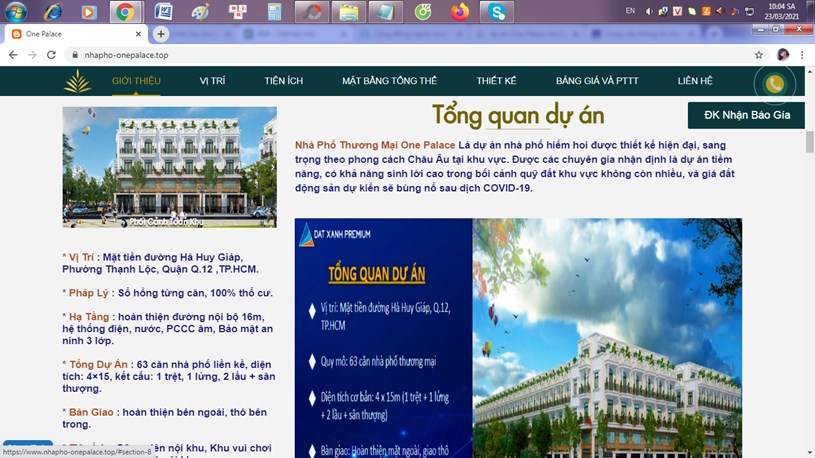Click the Vị Trí label in the sidebar
Viewport: 815px width, 458px height.
pyautogui.click(x=81, y=257)
